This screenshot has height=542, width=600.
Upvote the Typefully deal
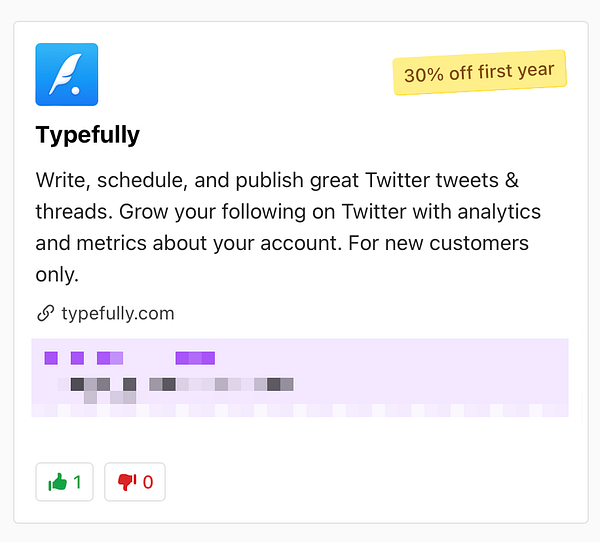point(64,482)
